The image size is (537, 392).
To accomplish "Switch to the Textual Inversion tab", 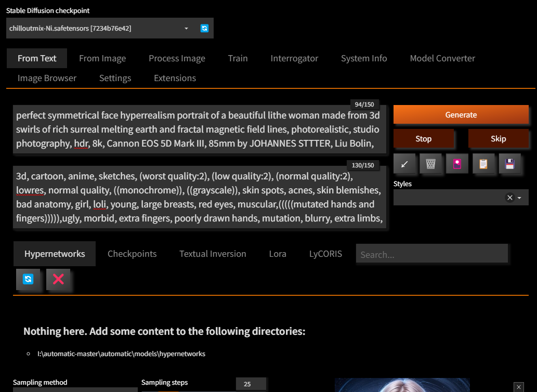I will [213, 254].
